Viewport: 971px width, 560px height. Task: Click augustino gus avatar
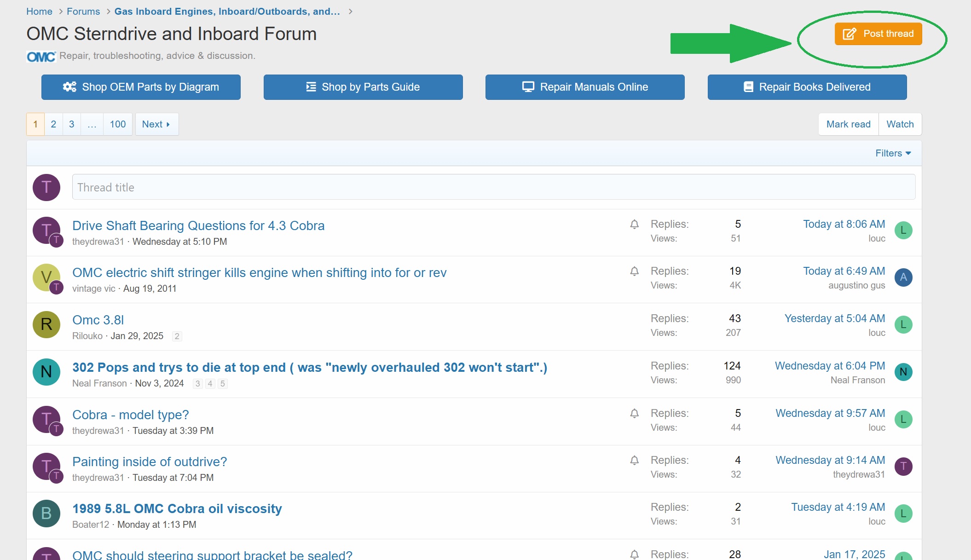click(x=903, y=277)
